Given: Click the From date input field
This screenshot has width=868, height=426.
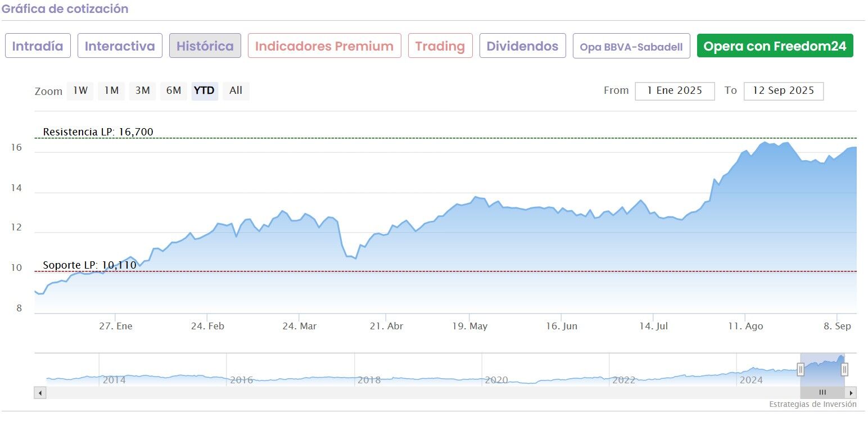Looking at the screenshot, I should (x=675, y=91).
